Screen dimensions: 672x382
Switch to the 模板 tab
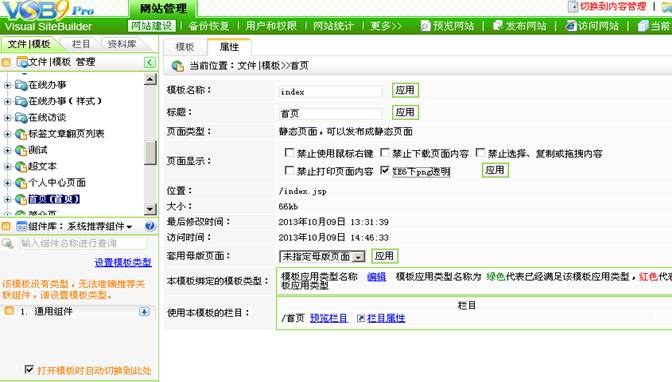pos(185,47)
